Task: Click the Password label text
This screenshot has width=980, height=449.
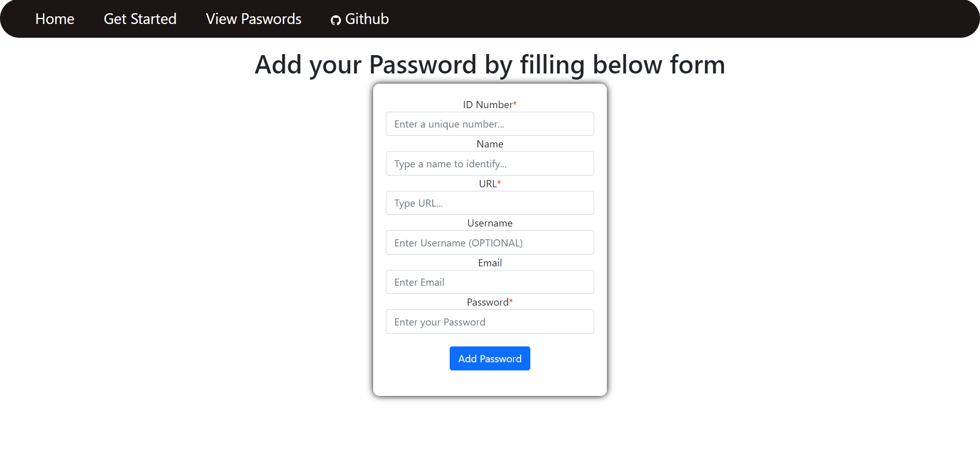Action: 487,302
